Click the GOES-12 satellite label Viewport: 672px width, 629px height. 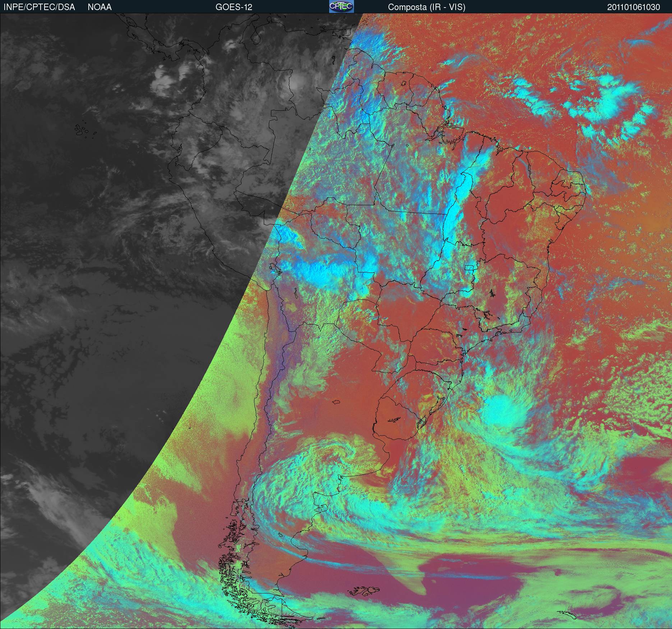tap(234, 7)
